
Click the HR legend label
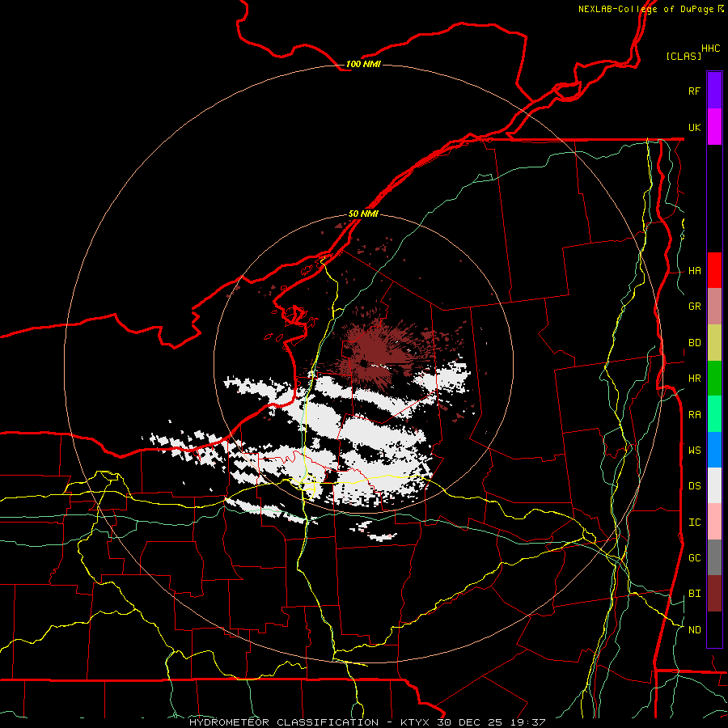pos(695,379)
